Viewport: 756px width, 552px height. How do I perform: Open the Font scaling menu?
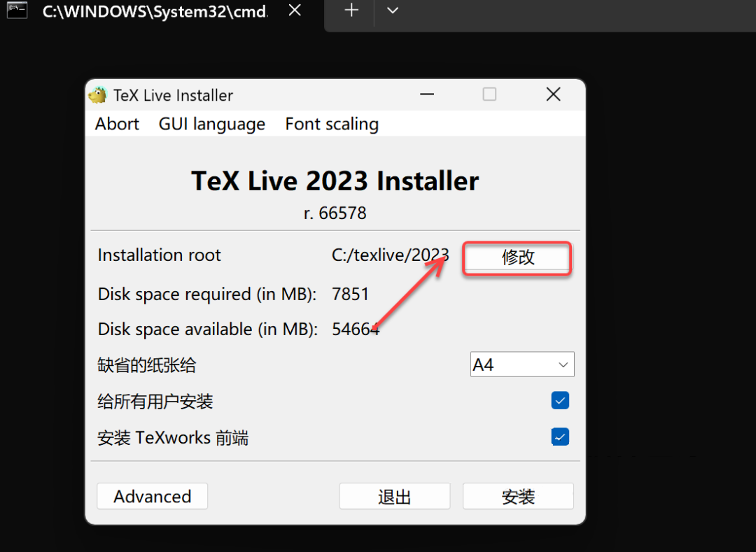(x=331, y=123)
